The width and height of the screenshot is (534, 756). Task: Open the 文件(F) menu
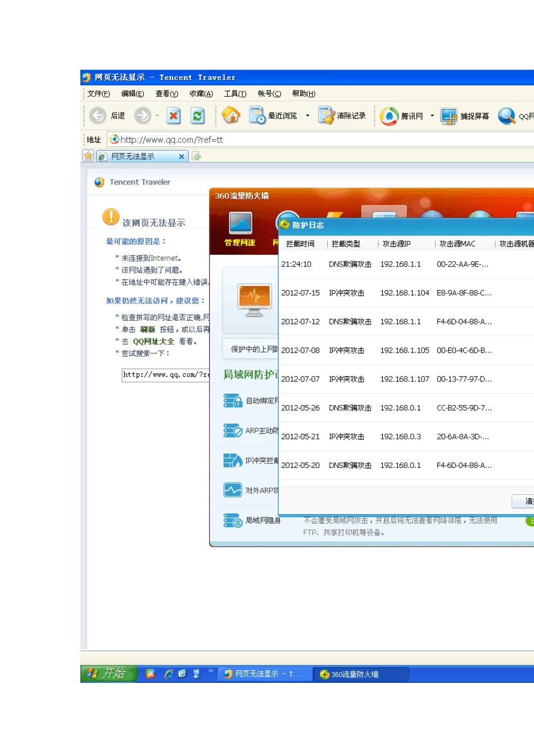click(98, 94)
